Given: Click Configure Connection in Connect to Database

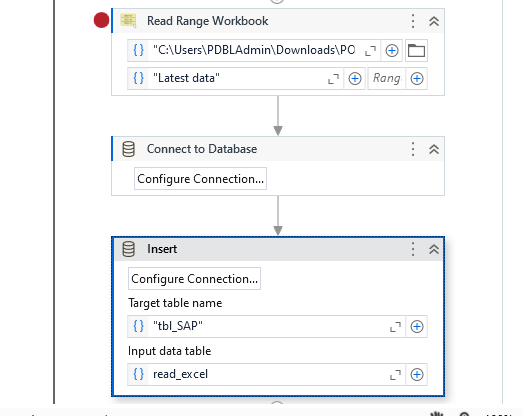Looking at the screenshot, I should pyautogui.click(x=200, y=179).
